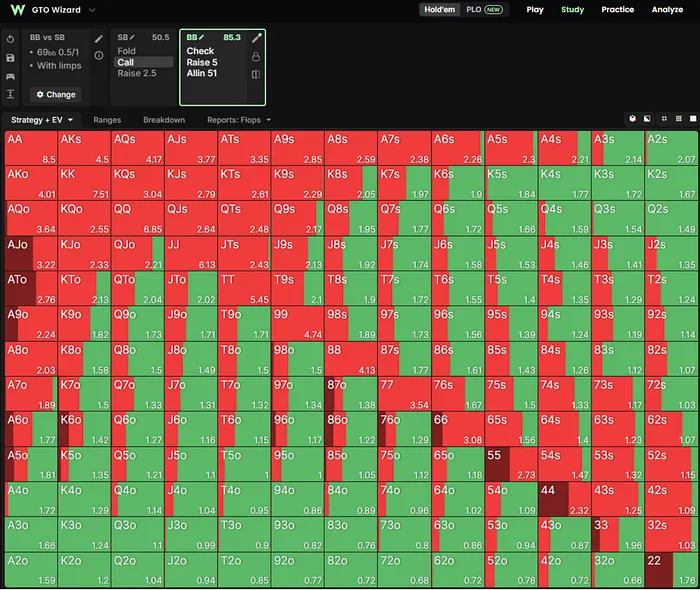
Task: Switch to the Ranges tab
Action: click(107, 120)
